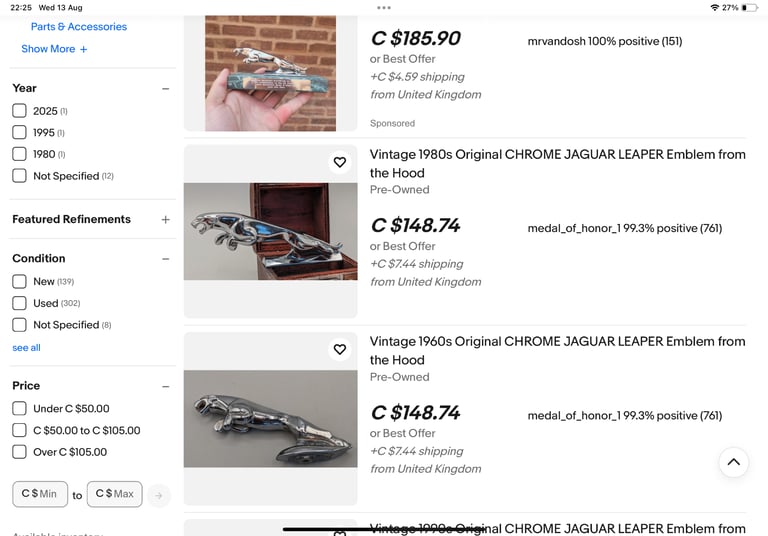
Task: Submit price range with arrow button
Action: point(158,495)
